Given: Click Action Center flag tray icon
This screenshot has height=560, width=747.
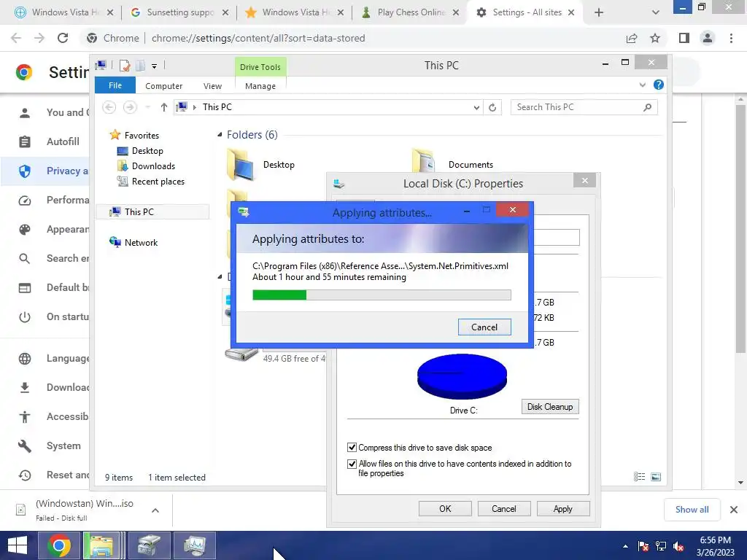Looking at the screenshot, I should click(643, 547).
